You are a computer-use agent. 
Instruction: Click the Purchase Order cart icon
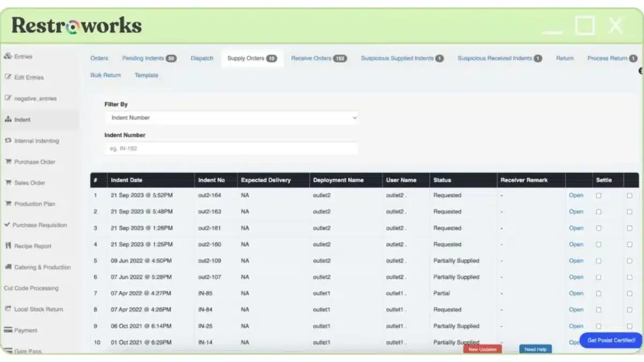8,161
